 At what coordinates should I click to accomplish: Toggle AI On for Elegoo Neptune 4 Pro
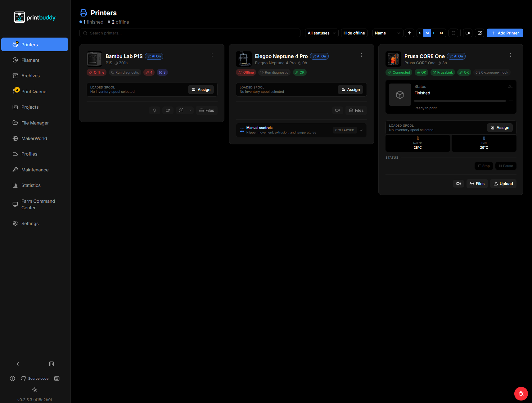point(319,56)
